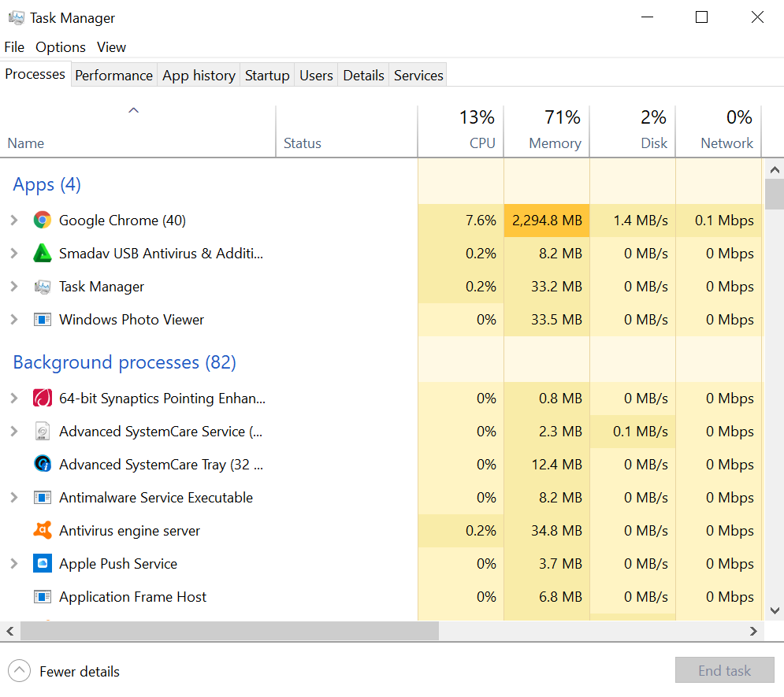This screenshot has height=697, width=784.
Task: Expand the Google Chrome process group
Action: tap(14, 220)
